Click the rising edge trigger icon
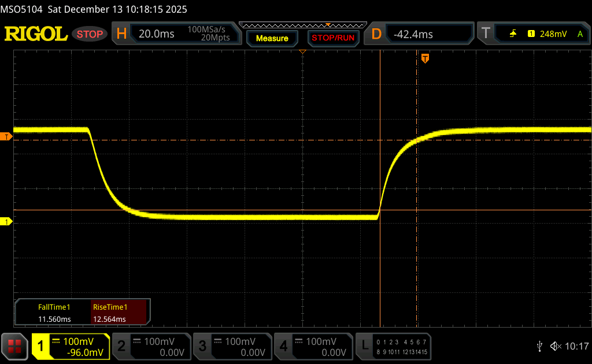592x364 pixels. 513,34
